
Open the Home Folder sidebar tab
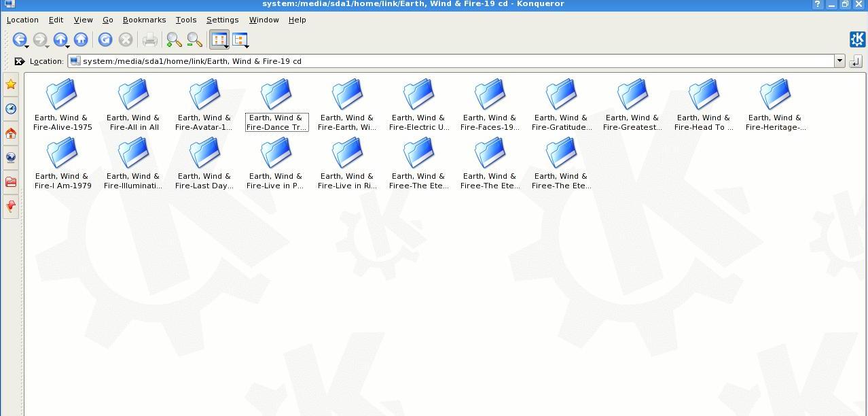(11, 133)
